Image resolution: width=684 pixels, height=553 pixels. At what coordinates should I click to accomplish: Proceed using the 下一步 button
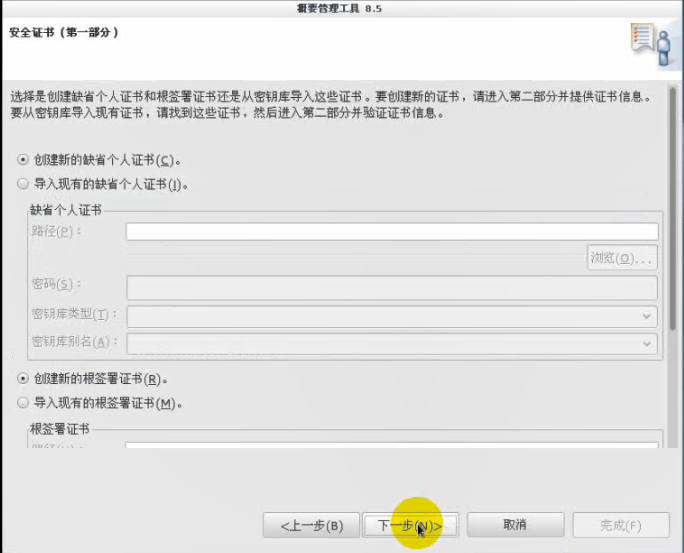point(410,525)
